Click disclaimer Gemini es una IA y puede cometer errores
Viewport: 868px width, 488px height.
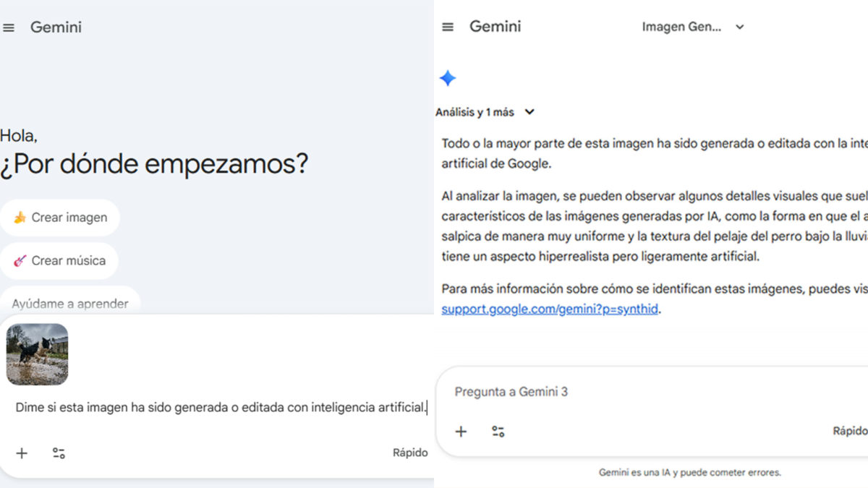690,473
